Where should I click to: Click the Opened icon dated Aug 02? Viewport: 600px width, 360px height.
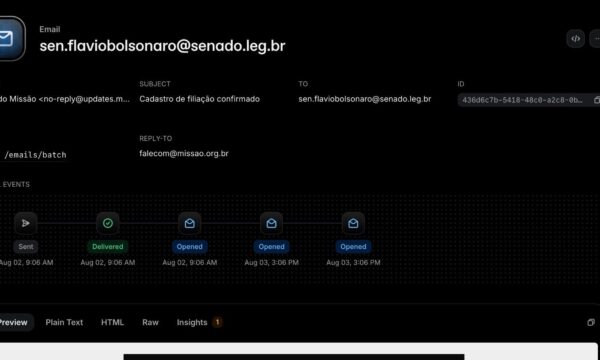coord(189,223)
